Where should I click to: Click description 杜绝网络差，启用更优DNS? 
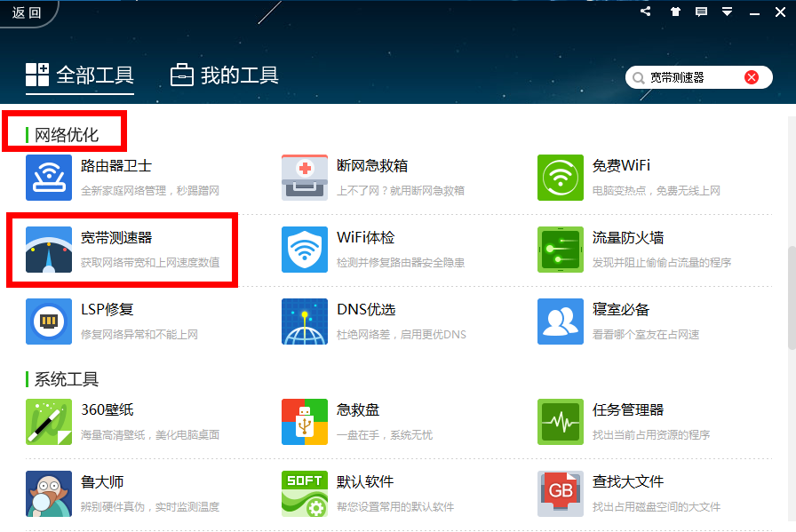click(x=401, y=335)
